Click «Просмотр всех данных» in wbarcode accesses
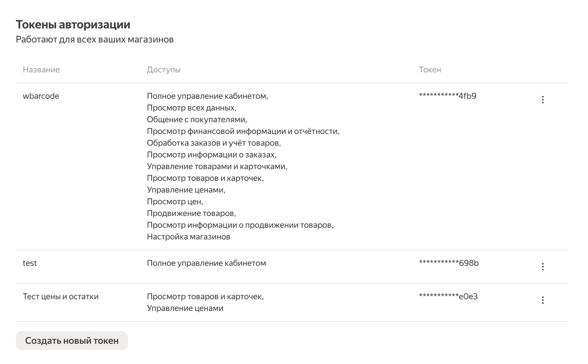Image resolution: width=588 pixels, height=364 pixels. (191, 107)
